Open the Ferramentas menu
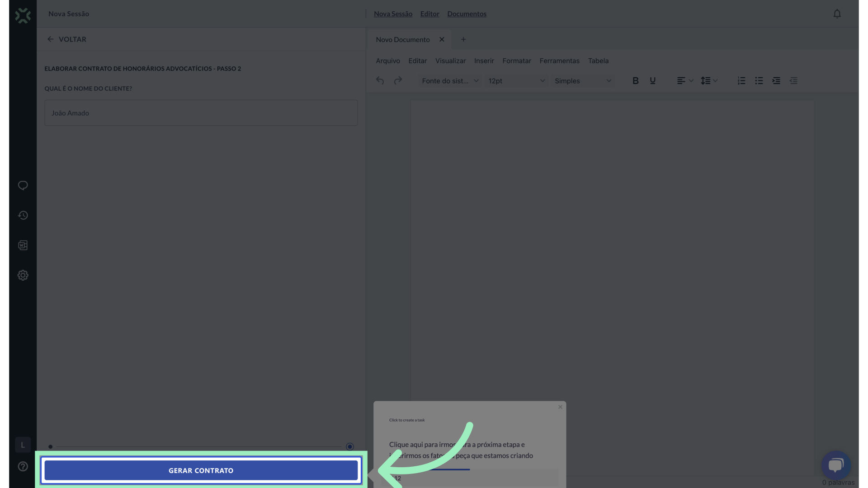Image resolution: width=868 pixels, height=488 pixels. click(x=559, y=61)
